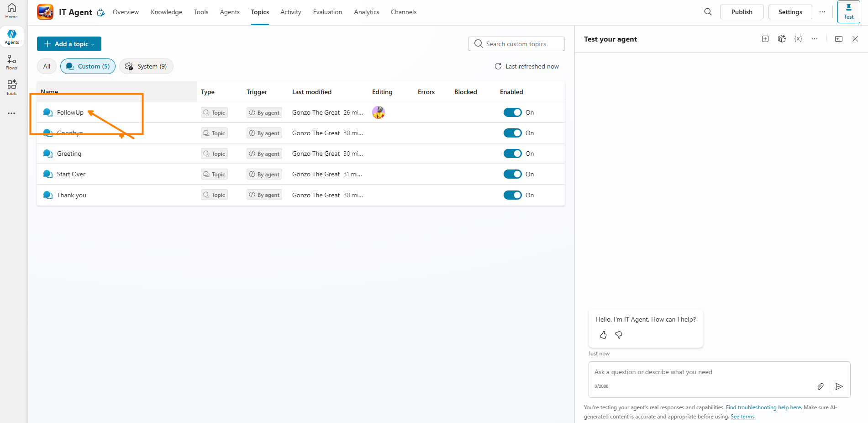Disable the FollowUp topic toggle

pyautogui.click(x=512, y=112)
